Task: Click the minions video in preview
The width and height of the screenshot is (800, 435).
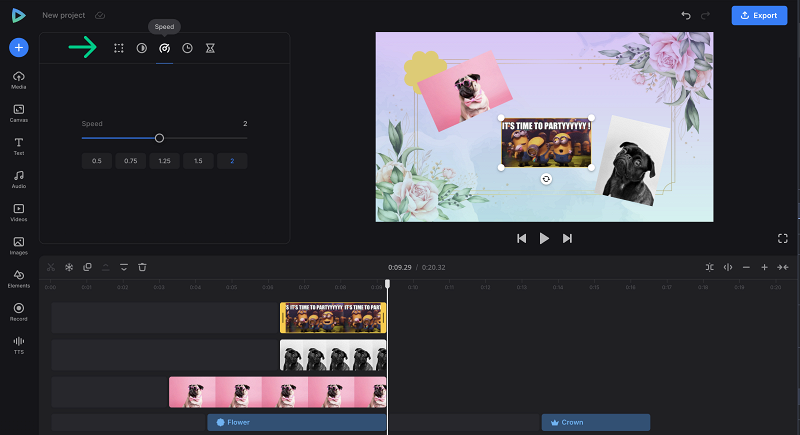Action: pyautogui.click(x=546, y=143)
